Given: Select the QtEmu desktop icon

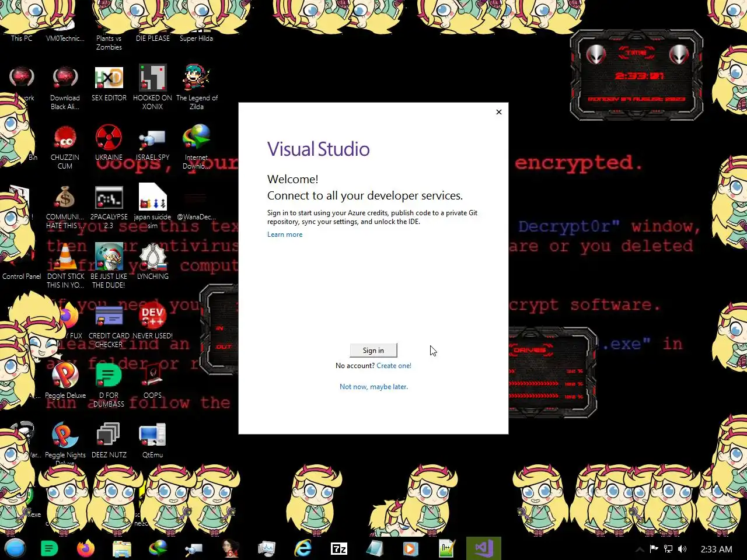Looking at the screenshot, I should [153, 440].
